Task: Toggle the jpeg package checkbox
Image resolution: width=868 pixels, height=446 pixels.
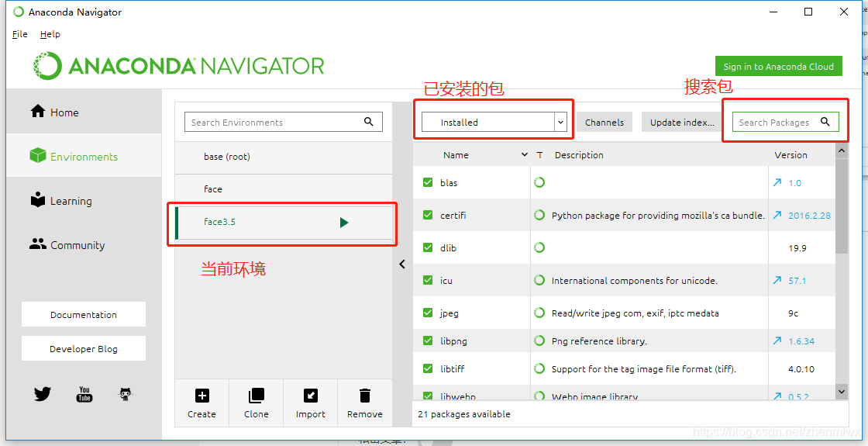Action: point(427,313)
